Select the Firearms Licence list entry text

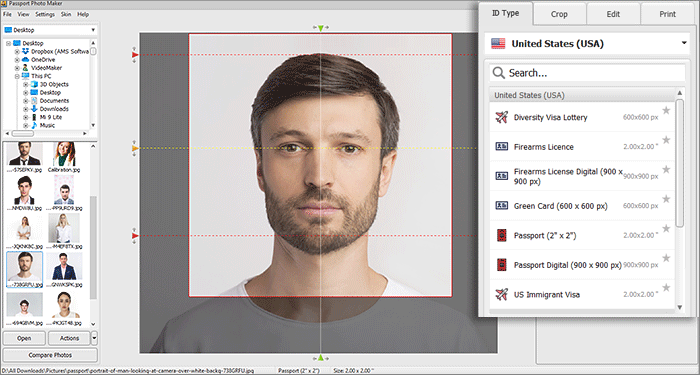coord(543,147)
